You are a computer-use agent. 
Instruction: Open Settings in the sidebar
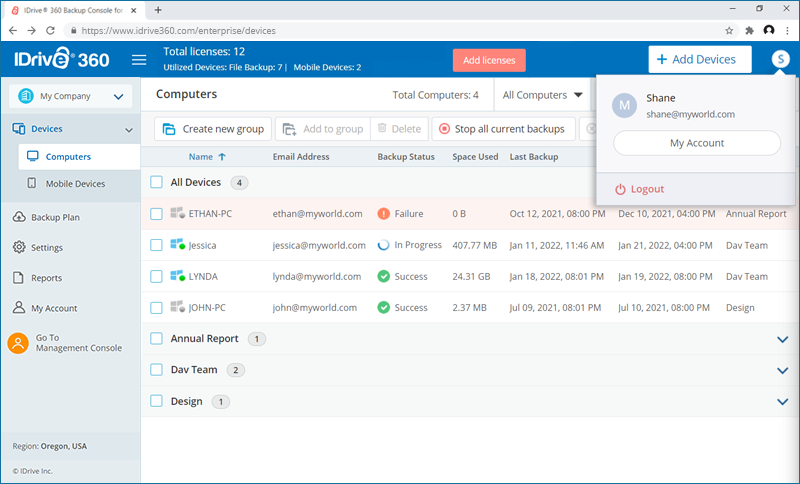46,248
